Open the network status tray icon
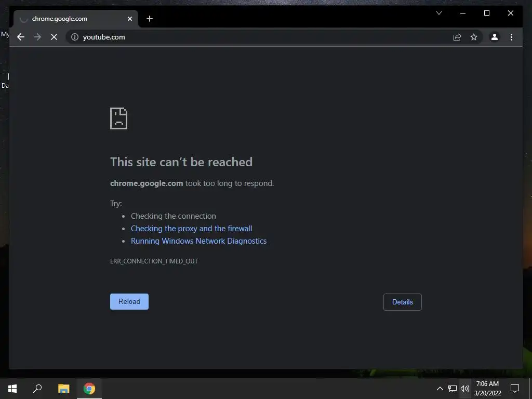The width and height of the screenshot is (532, 399). (x=453, y=389)
